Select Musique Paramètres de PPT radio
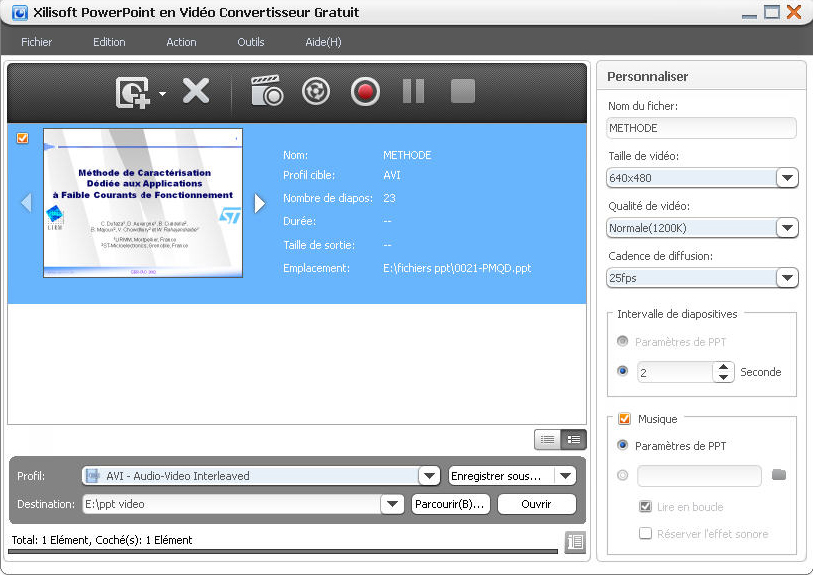Viewport: 813px width, 575px height. (x=622, y=445)
